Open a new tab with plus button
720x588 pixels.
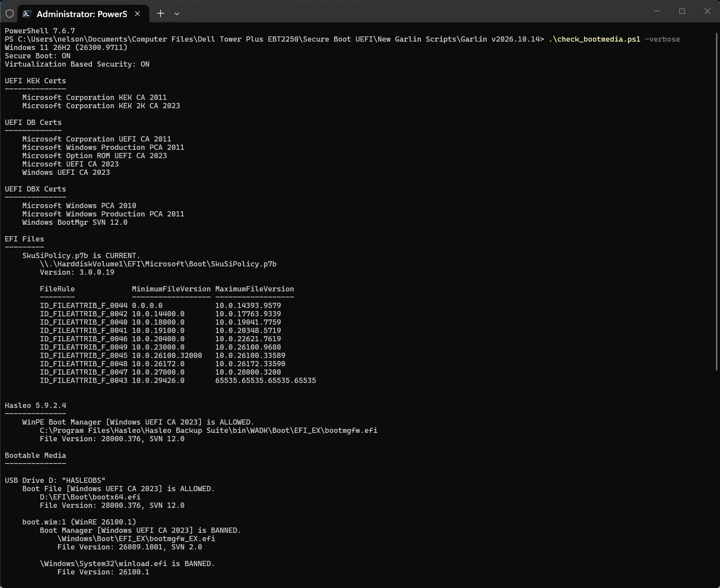tap(160, 14)
